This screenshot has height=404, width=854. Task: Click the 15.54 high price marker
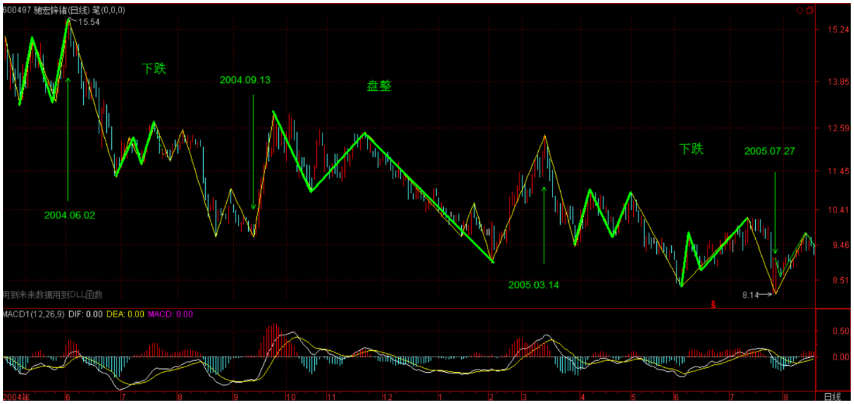[x=87, y=22]
